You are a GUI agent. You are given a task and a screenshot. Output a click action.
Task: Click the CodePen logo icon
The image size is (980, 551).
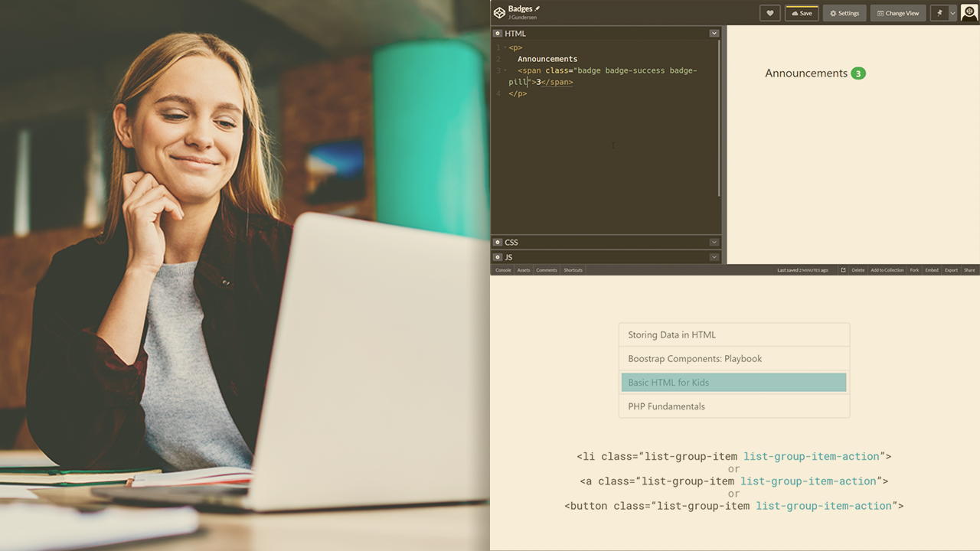pos(499,12)
